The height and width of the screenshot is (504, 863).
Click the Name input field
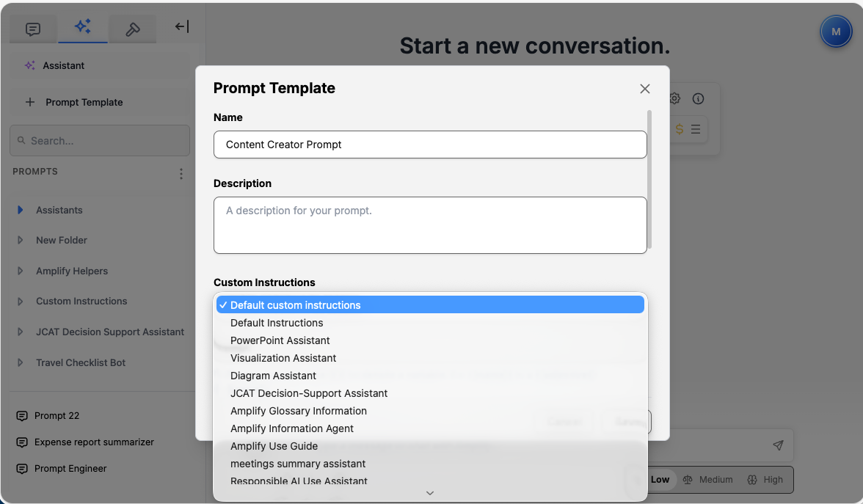(x=430, y=145)
